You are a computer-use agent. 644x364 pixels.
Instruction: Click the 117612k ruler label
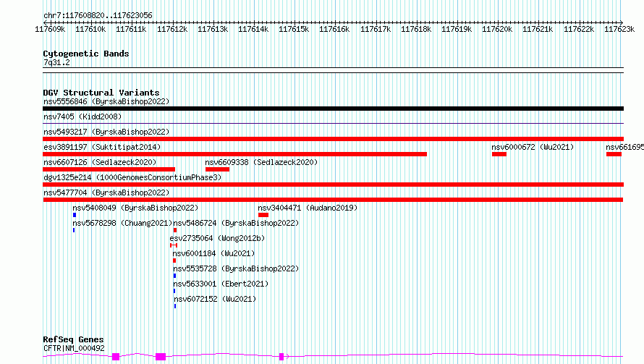172,30
